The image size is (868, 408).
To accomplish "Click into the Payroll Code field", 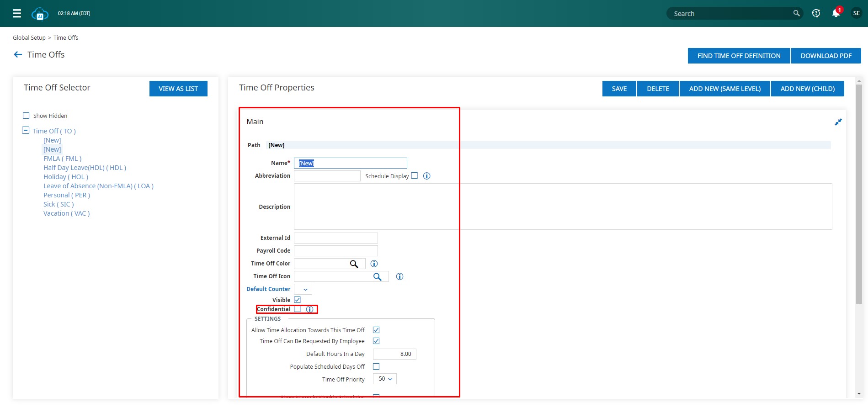I will tap(335, 251).
